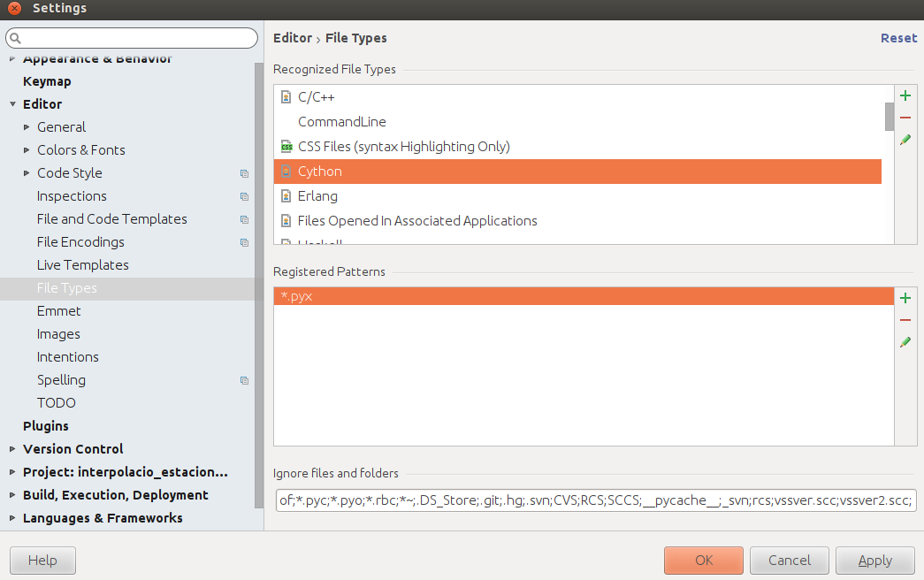Select the Cython file type row
The width and height of the screenshot is (924, 580).
[x=577, y=171]
